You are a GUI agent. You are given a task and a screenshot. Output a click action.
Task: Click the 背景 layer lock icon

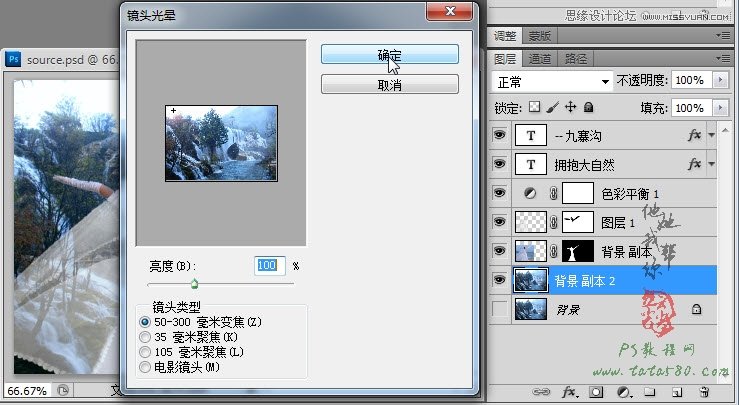pyautogui.click(x=696, y=309)
